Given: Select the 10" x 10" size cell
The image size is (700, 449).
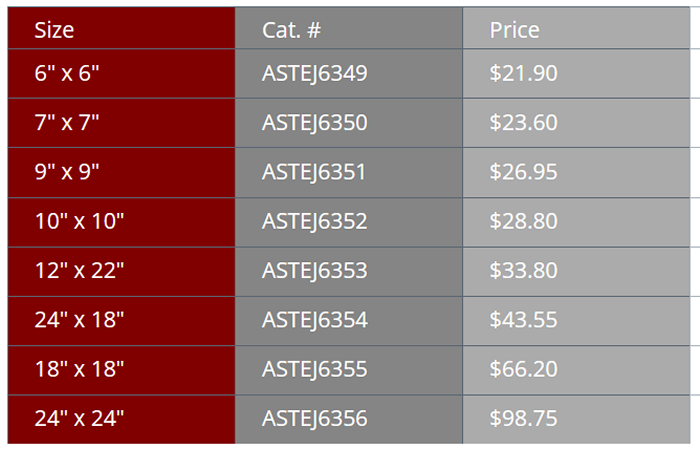Looking at the screenshot, I should point(79,221).
